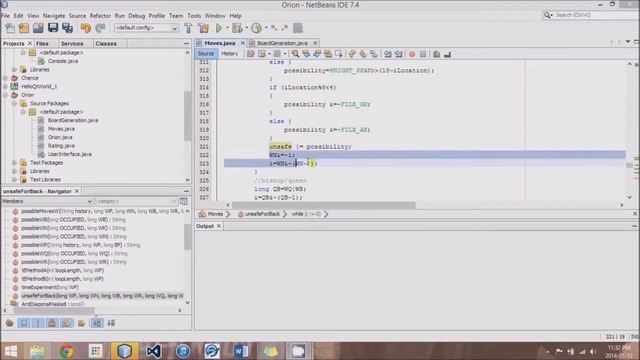Close the Moves.java editor tab
This screenshot has height=360, width=640.
click(243, 43)
